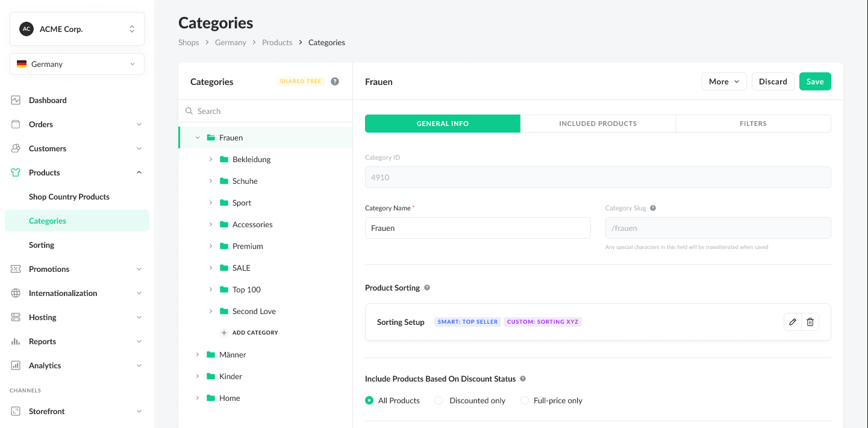This screenshot has height=428, width=868.
Task: Expand the Männer category tree node
Action: [198, 354]
